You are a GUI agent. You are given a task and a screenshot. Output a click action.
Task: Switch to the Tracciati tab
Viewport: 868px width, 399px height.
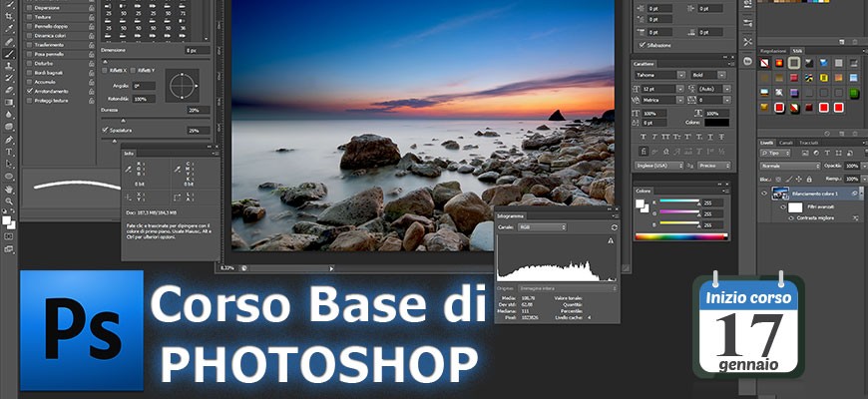click(x=808, y=143)
